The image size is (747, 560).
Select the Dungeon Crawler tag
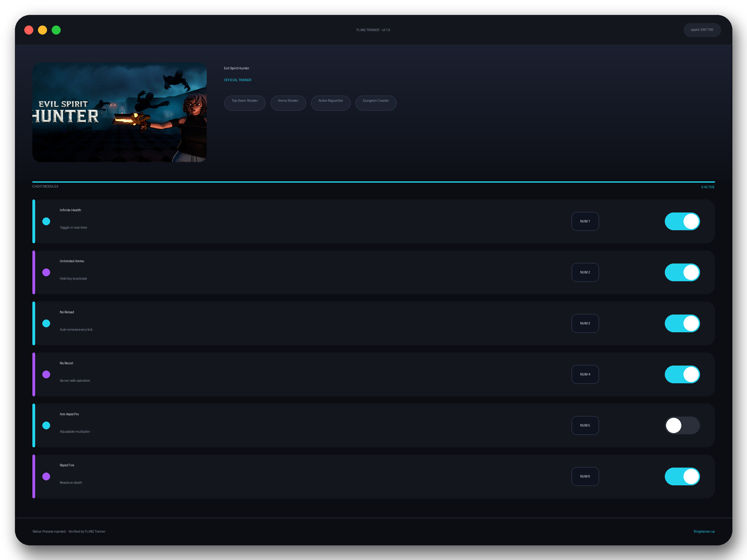376,103
